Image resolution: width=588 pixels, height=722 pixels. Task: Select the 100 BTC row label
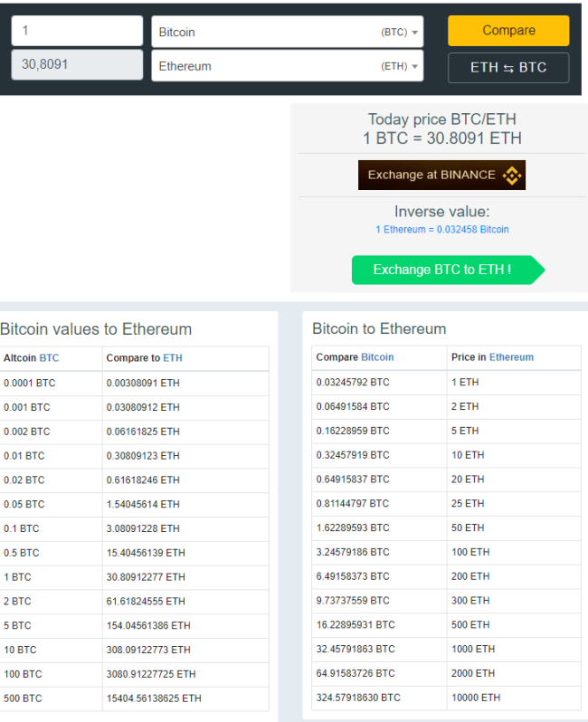click(23, 675)
